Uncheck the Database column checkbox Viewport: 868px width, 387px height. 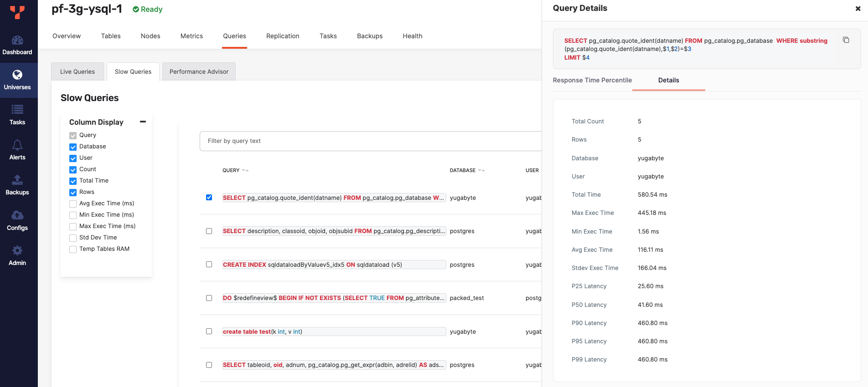pos(73,147)
